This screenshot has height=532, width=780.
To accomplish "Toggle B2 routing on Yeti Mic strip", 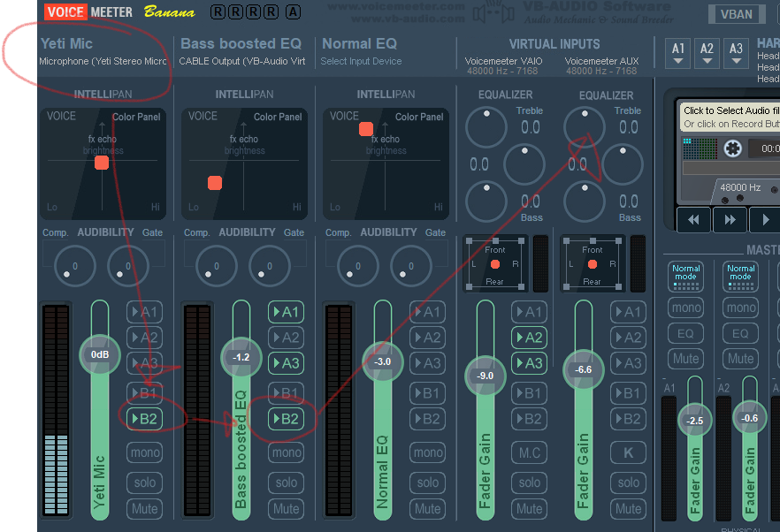I will pos(144,419).
